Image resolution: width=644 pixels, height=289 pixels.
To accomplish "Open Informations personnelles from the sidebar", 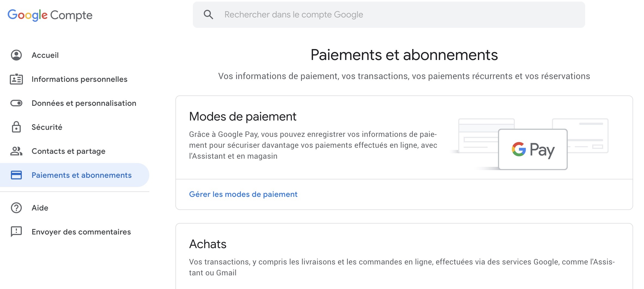I will pos(79,79).
